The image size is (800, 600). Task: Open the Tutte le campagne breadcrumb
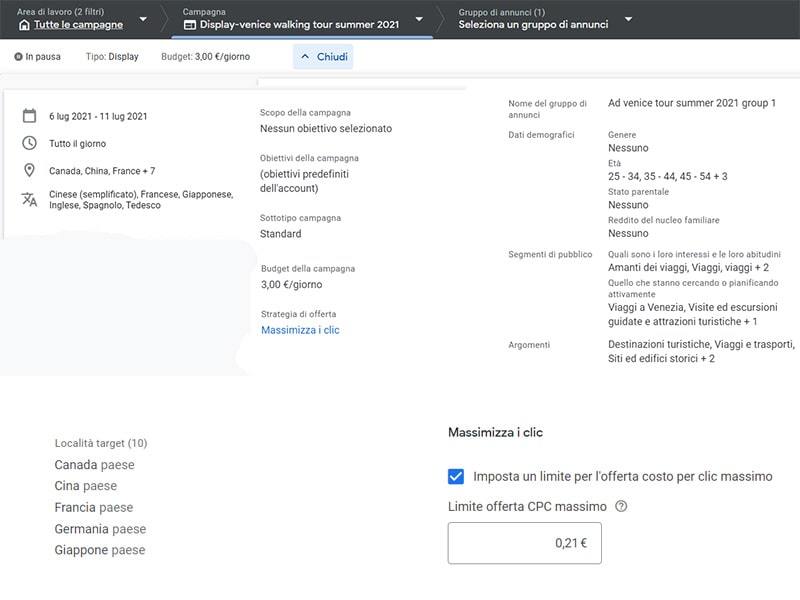78,24
